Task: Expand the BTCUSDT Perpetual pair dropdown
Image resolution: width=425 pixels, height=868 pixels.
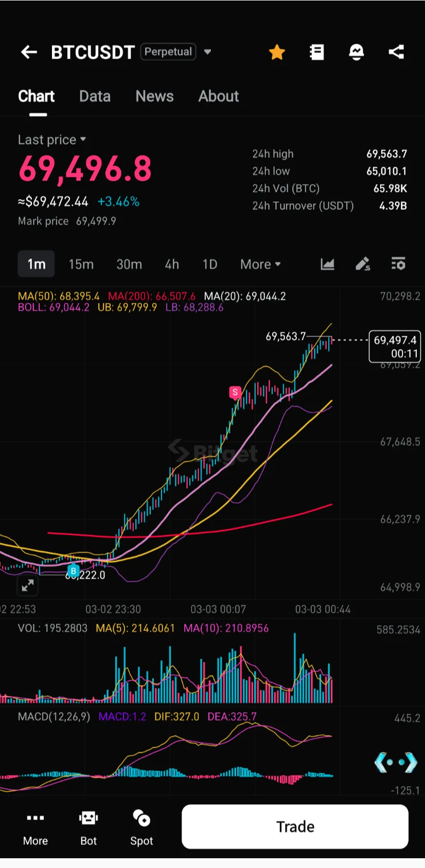Action: point(208,52)
